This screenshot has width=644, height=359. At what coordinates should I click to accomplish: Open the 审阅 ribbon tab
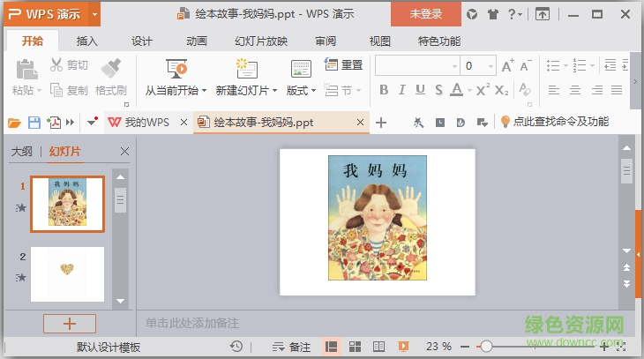click(x=326, y=41)
